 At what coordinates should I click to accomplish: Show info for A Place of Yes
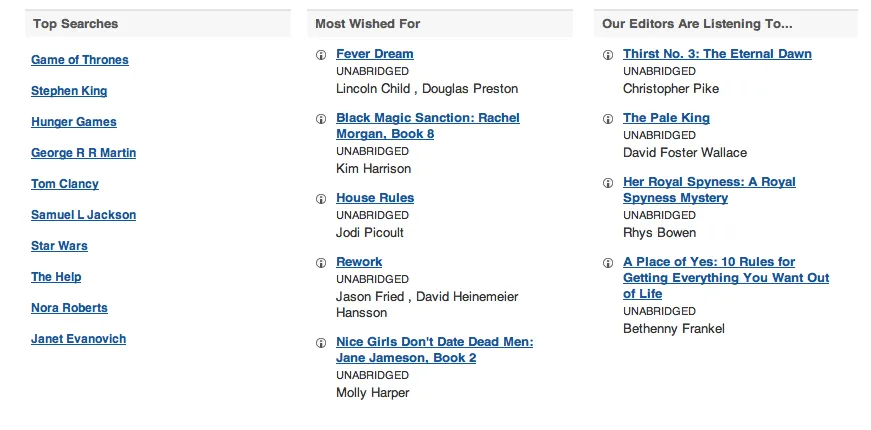click(608, 263)
